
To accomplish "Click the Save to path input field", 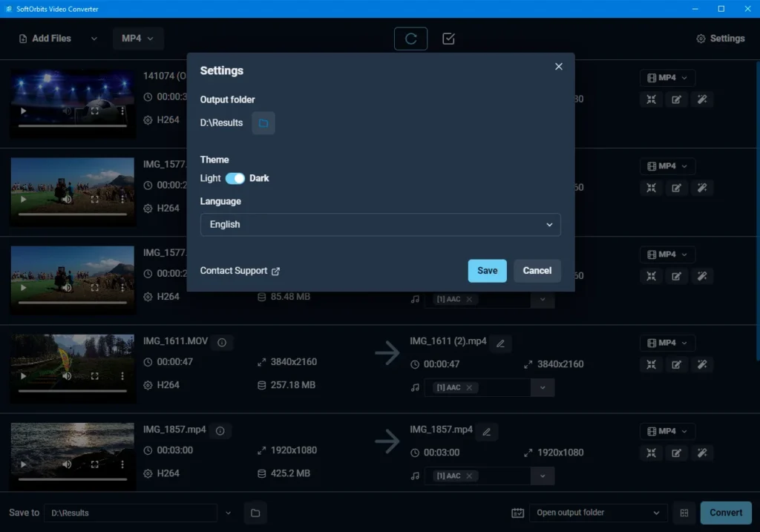I will pos(130,512).
